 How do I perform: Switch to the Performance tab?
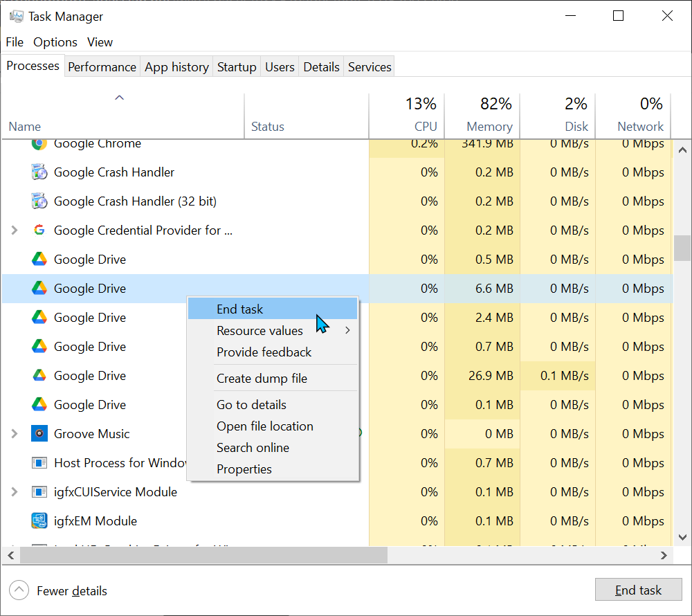tap(102, 67)
